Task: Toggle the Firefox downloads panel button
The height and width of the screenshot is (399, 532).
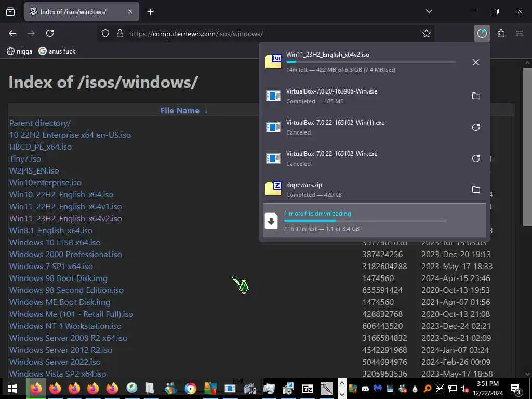Action: pos(482,33)
